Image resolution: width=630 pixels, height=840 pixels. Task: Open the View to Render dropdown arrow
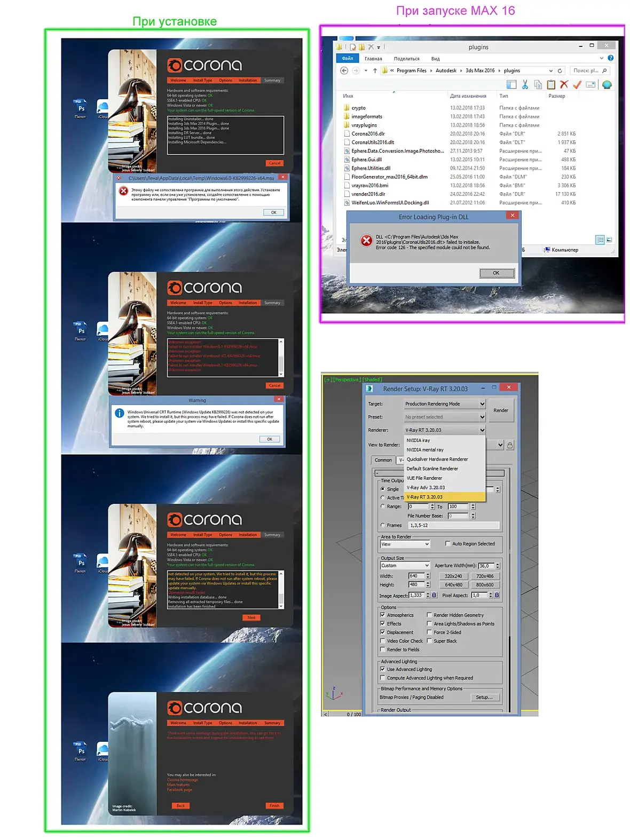click(500, 445)
